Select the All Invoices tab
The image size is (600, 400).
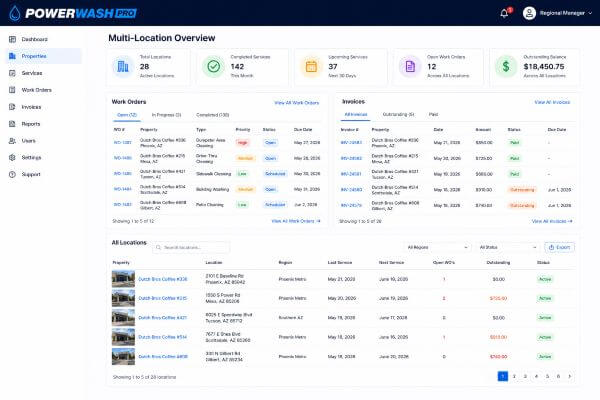(x=355, y=114)
